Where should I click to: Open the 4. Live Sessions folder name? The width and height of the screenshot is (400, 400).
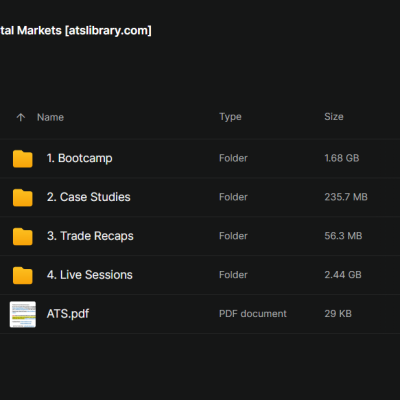[x=89, y=275]
